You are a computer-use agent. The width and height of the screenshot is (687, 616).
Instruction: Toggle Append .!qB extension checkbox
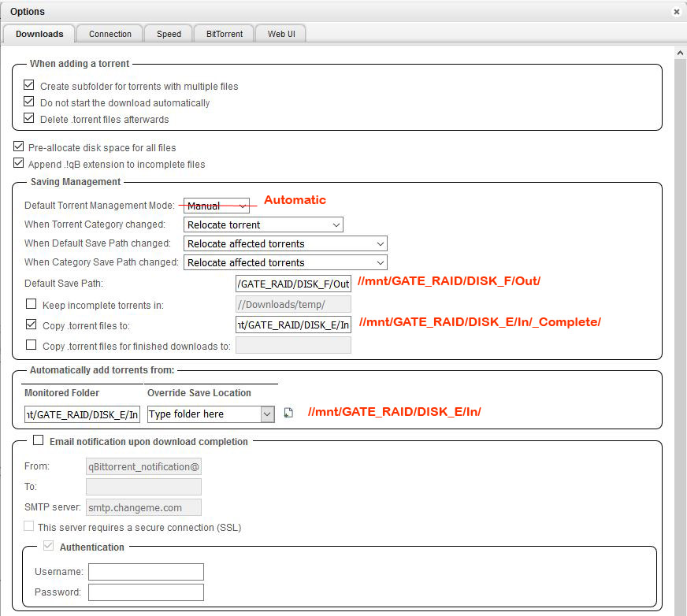(18, 162)
